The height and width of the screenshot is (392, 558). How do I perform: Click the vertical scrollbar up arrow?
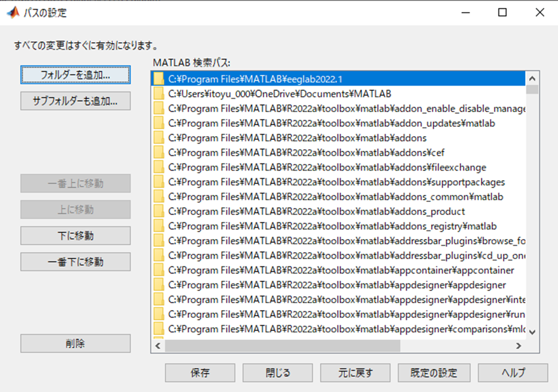point(532,78)
